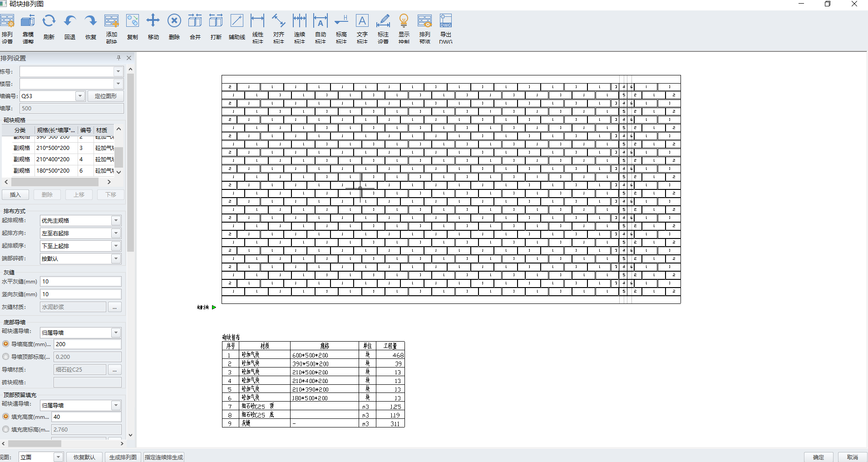This screenshot has height=462, width=868.
Task: Open 起排规格 优先主规格 dropdown
Action: point(116,220)
